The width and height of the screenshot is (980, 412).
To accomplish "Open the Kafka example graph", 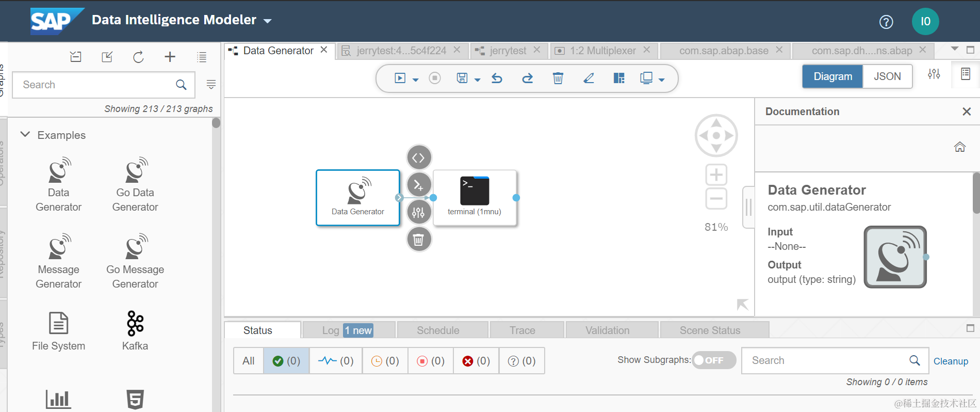I will click(135, 331).
